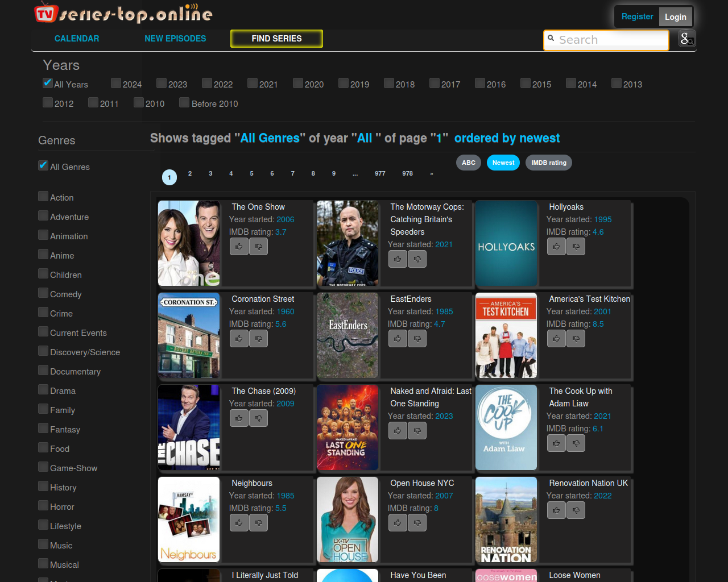
Task: Click the Google search icon button
Action: coord(687,39)
